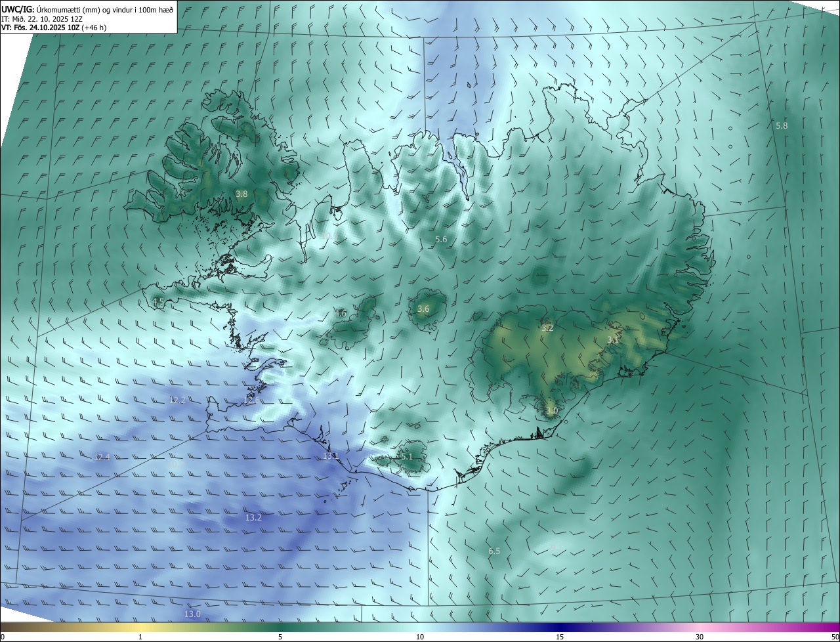Click the valid time line "VT: Fös. 24.10.2025 10Z (+46 h)"
The width and height of the screenshot is (840, 642).
click(x=54, y=28)
